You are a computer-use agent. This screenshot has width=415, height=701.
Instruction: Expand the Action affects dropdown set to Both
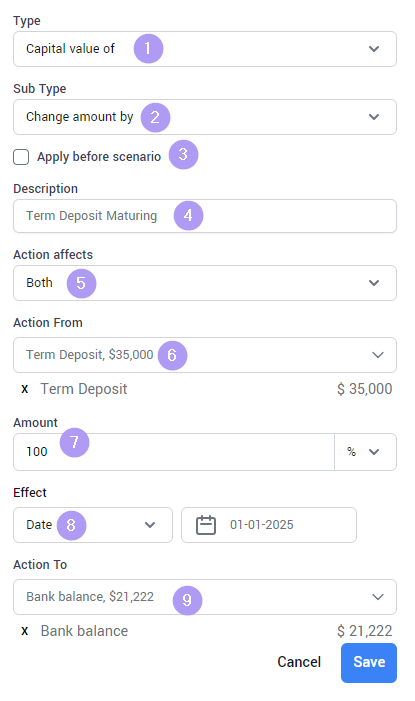pyautogui.click(x=205, y=283)
